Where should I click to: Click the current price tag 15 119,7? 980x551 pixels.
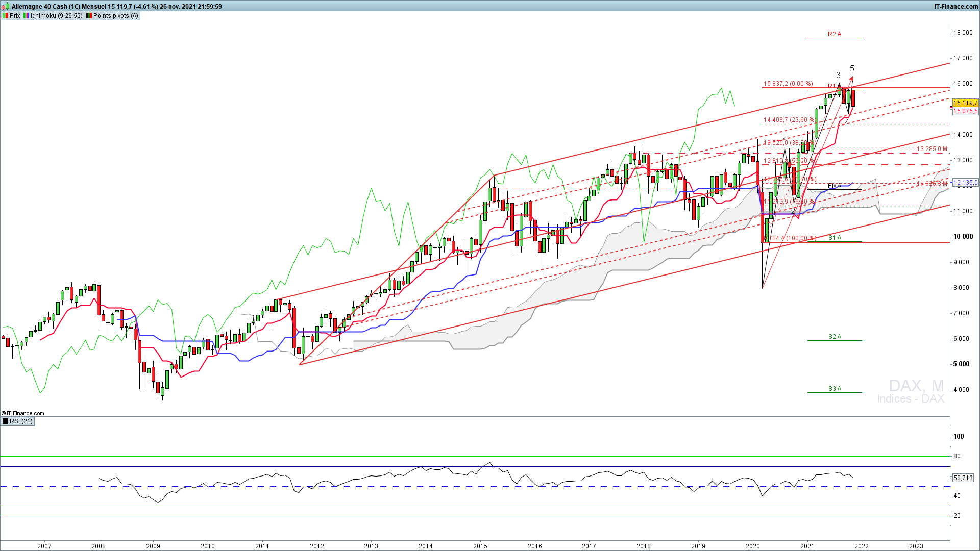[x=966, y=103]
